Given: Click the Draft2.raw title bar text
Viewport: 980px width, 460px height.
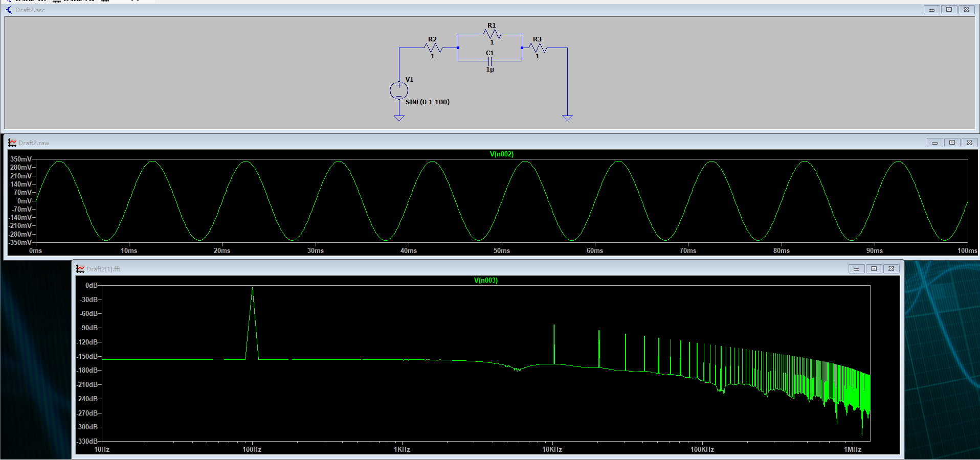Looking at the screenshot, I should [x=34, y=143].
